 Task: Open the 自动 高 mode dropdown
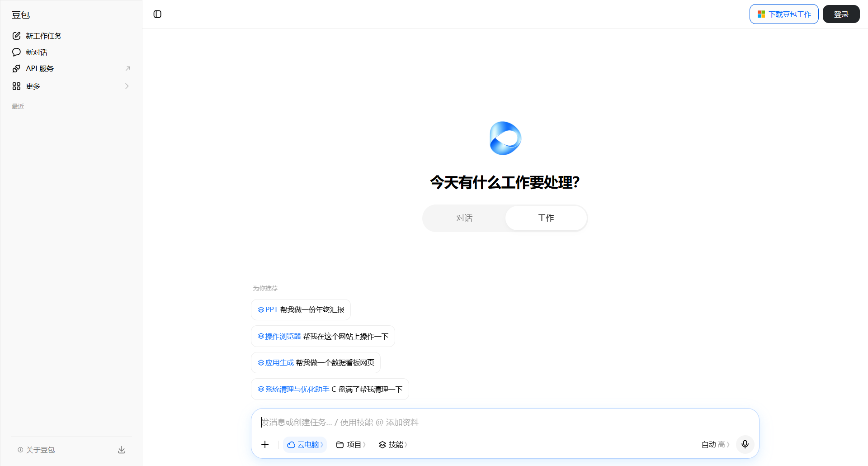715,444
